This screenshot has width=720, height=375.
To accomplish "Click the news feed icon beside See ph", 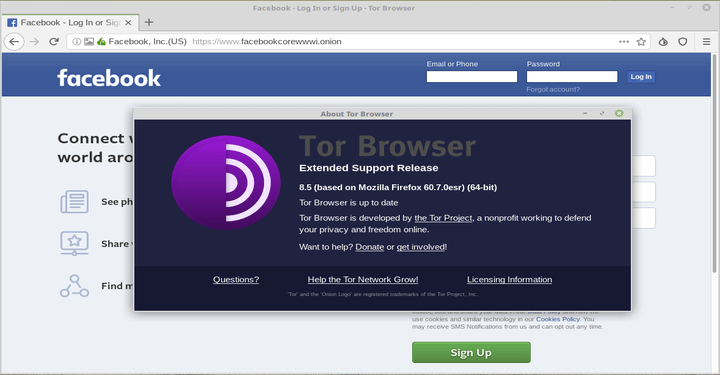I will (x=74, y=201).
